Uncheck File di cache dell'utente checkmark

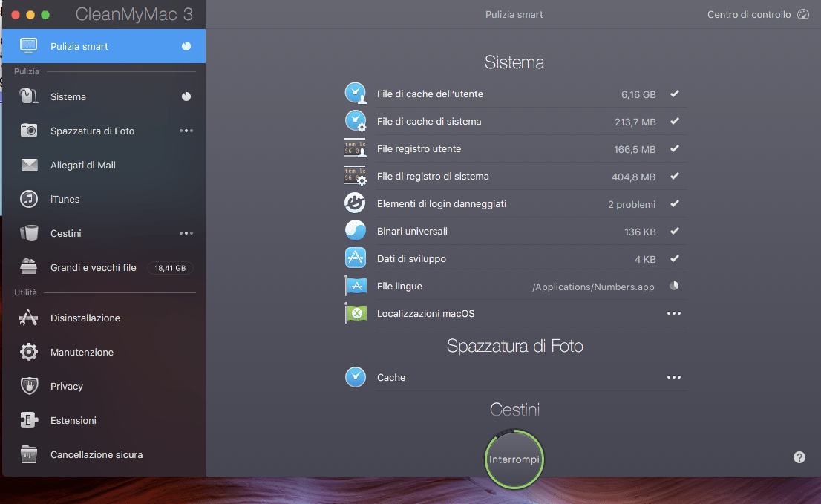tap(674, 94)
